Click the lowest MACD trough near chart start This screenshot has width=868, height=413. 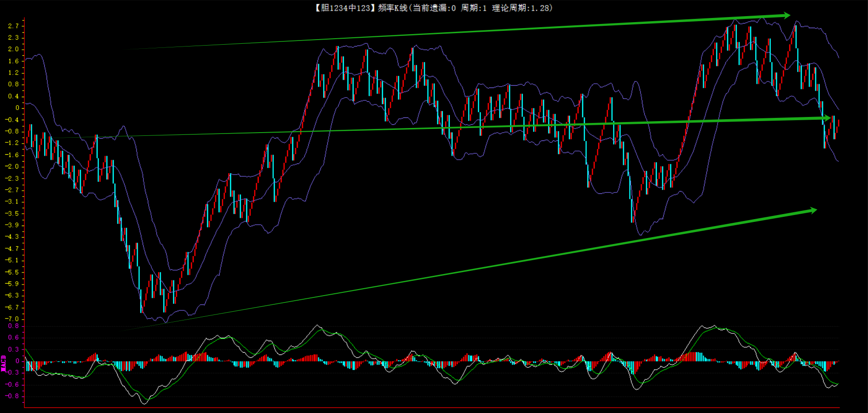click(x=145, y=403)
